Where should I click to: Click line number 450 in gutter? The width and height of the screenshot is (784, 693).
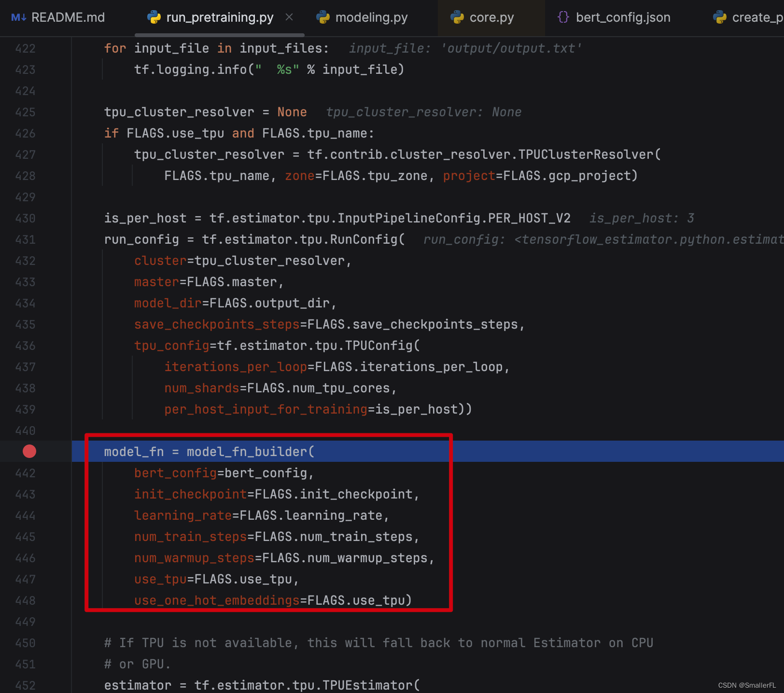tap(25, 643)
